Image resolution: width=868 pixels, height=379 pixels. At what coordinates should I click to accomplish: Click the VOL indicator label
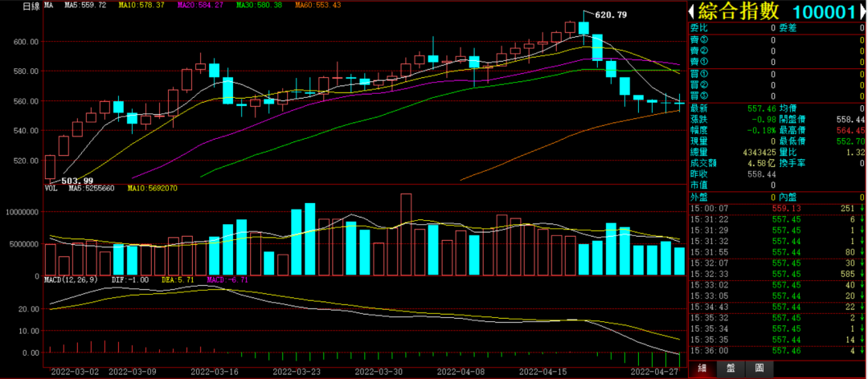pos(51,188)
